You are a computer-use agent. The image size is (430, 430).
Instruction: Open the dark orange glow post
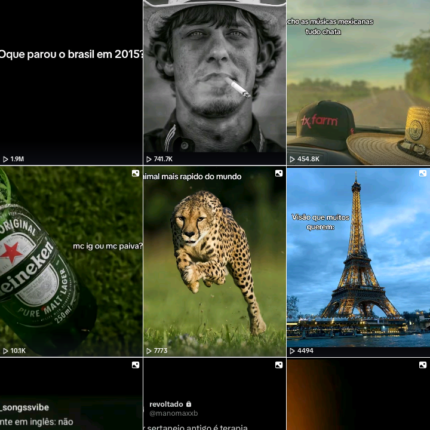click(359, 394)
